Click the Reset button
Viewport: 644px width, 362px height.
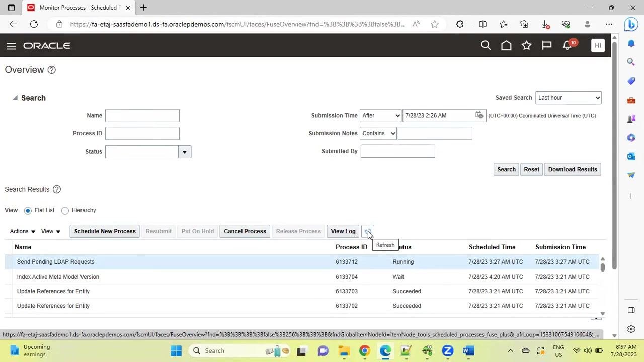(531, 169)
